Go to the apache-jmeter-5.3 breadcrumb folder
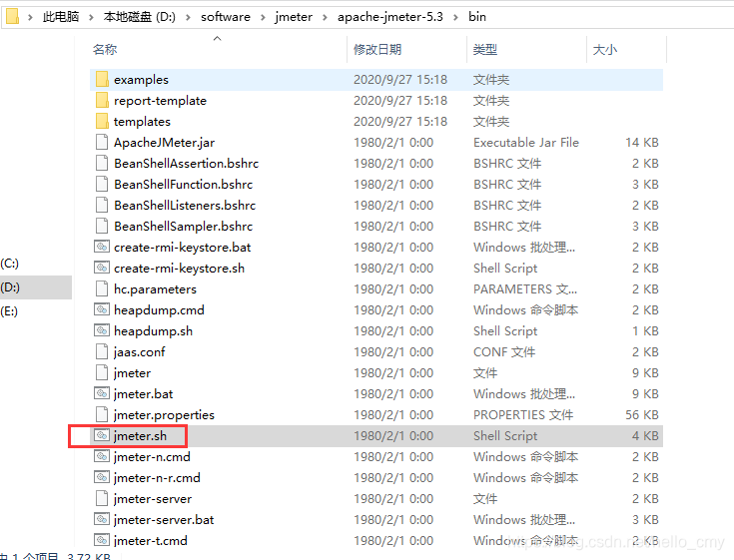Image resolution: width=734 pixels, height=560 pixels. pos(390,17)
